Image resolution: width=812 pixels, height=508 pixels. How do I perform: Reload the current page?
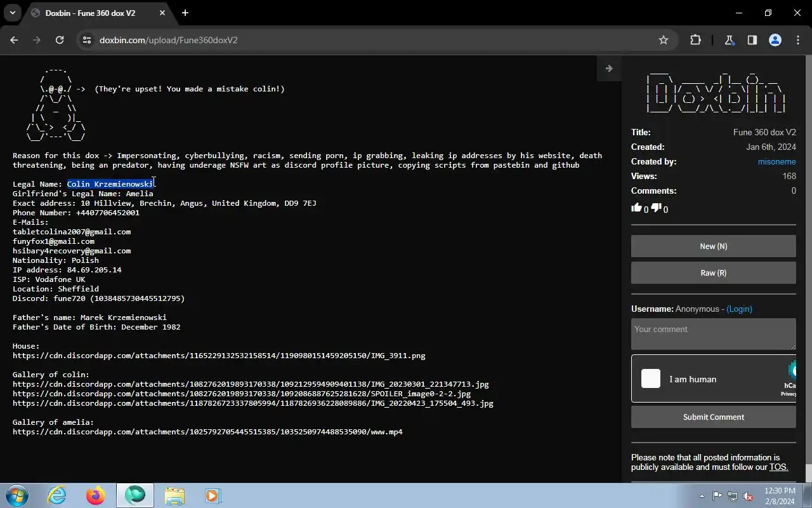[60, 40]
